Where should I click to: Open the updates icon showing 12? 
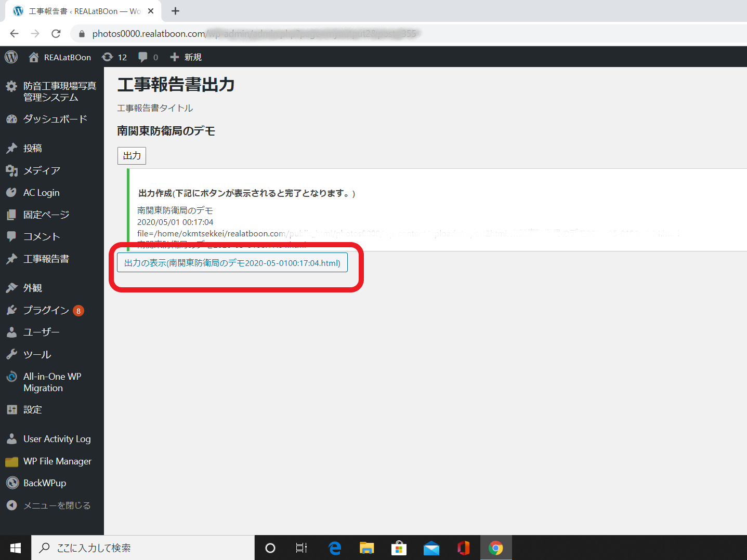114,57
